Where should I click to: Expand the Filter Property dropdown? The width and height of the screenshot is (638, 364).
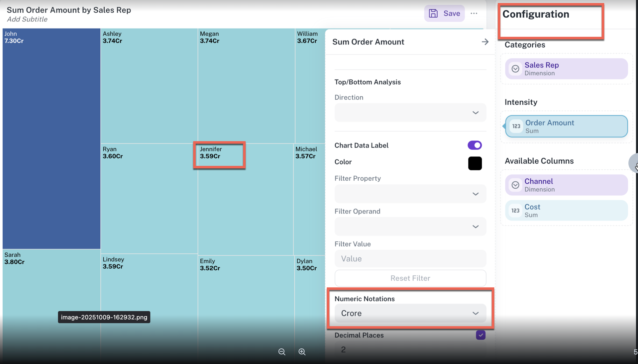coord(410,194)
